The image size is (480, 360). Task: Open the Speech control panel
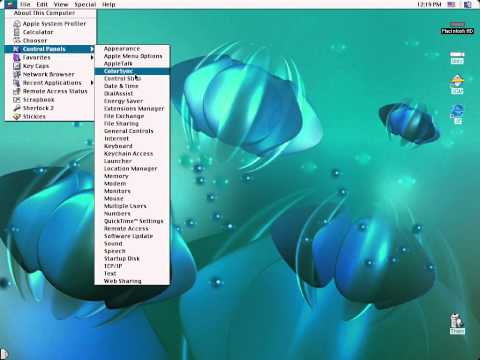[x=132, y=251]
